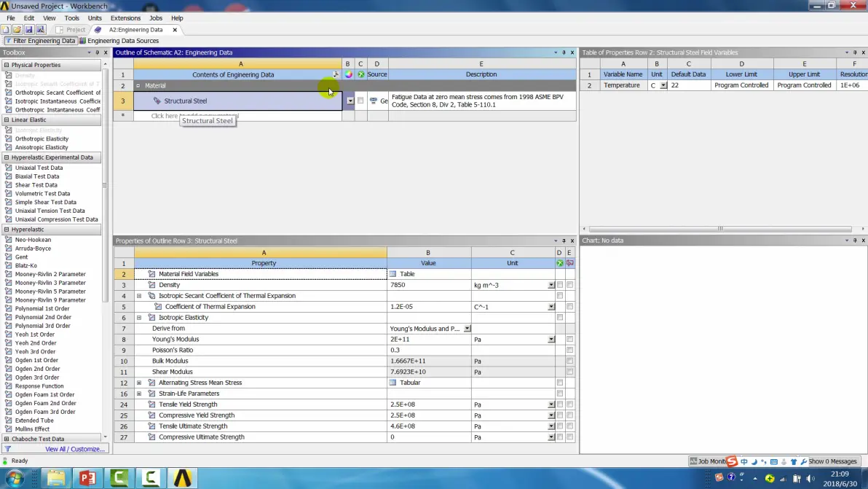Pin the Outline of Schematic panel

[564, 52]
